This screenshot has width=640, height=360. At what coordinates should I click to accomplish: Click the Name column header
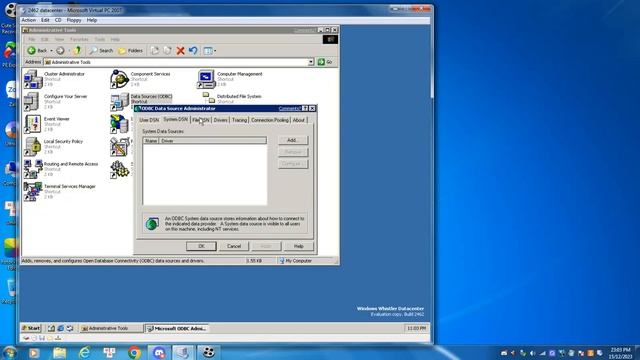(151, 141)
